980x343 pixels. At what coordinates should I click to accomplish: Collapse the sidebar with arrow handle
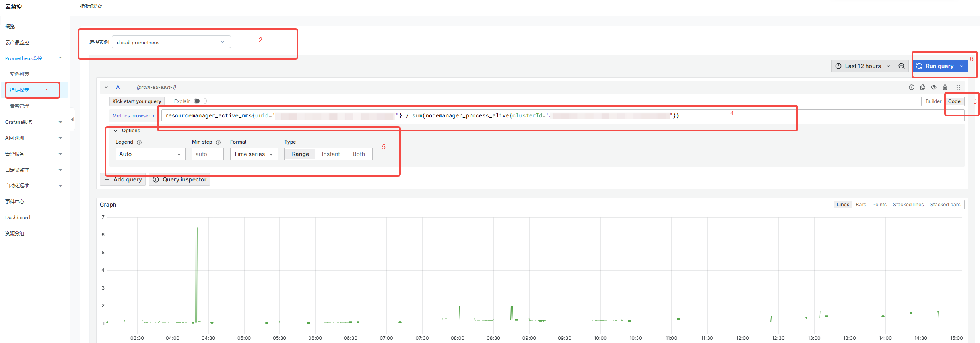(72, 119)
